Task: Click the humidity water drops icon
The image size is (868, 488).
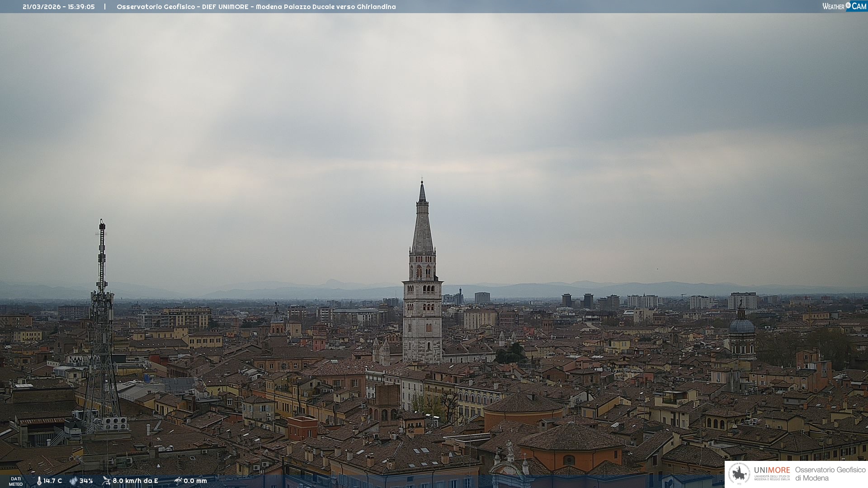Action: 73,481
